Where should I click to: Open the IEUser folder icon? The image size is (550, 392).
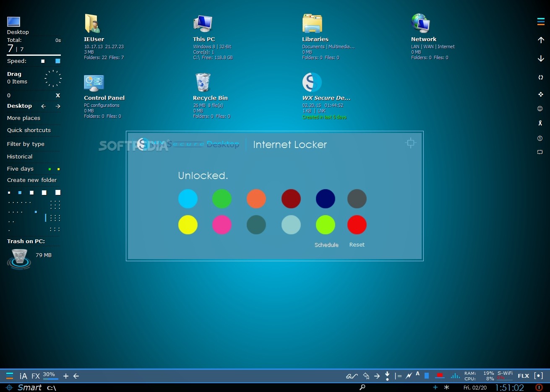click(x=92, y=23)
